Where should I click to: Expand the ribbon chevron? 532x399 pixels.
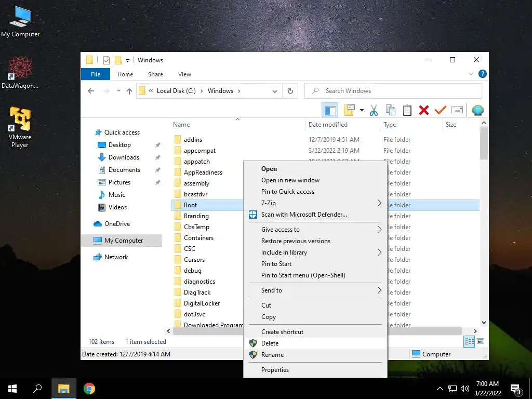471,74
